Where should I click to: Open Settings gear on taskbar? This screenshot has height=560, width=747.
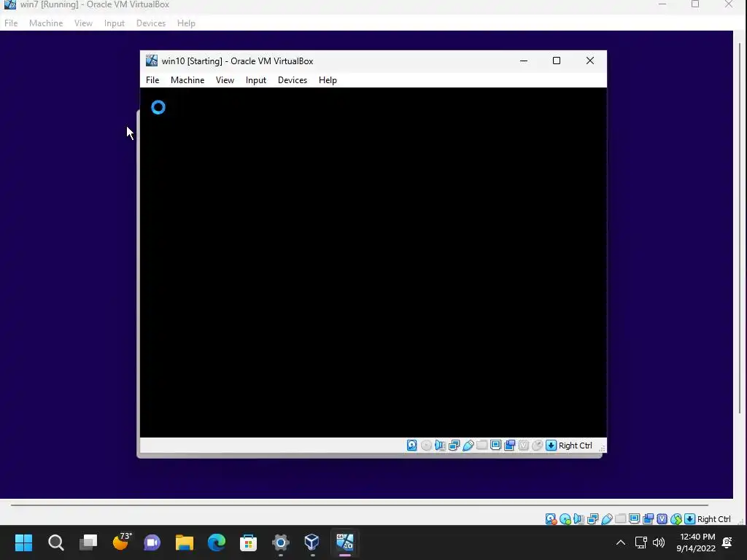click(281, 542)
